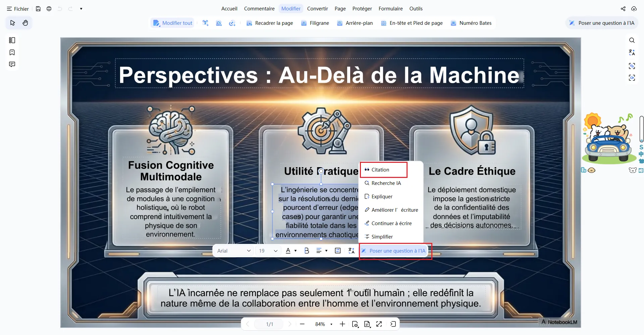Open the page thumbnails panel icon
Viewport: 644px width, 335px height.
(x=12, y=40)
